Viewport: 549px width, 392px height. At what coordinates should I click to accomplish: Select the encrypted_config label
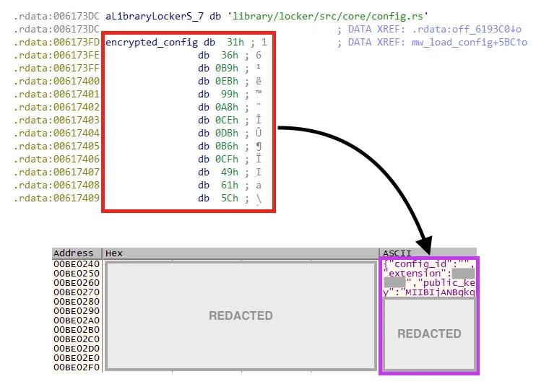coord(152,43)
